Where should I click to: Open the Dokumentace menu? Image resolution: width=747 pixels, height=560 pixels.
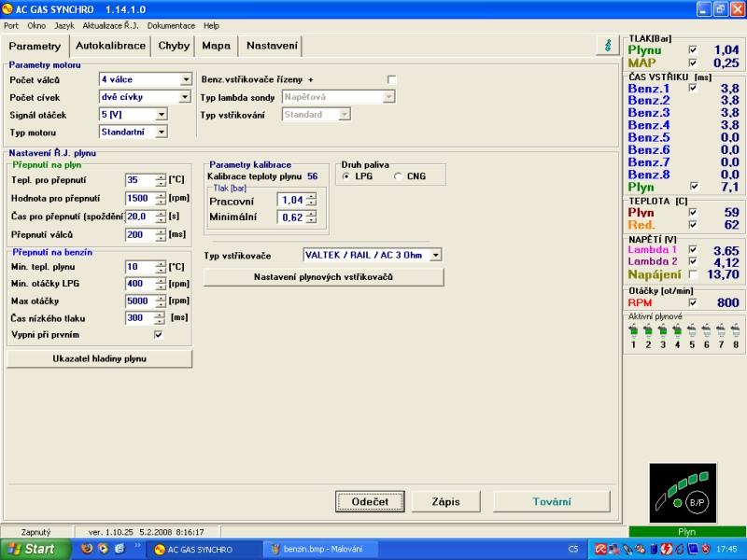point(171,26)
